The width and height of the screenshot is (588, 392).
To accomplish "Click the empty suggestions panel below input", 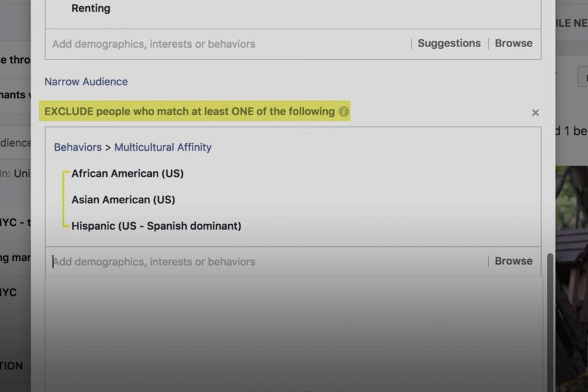I will [293, 327].
